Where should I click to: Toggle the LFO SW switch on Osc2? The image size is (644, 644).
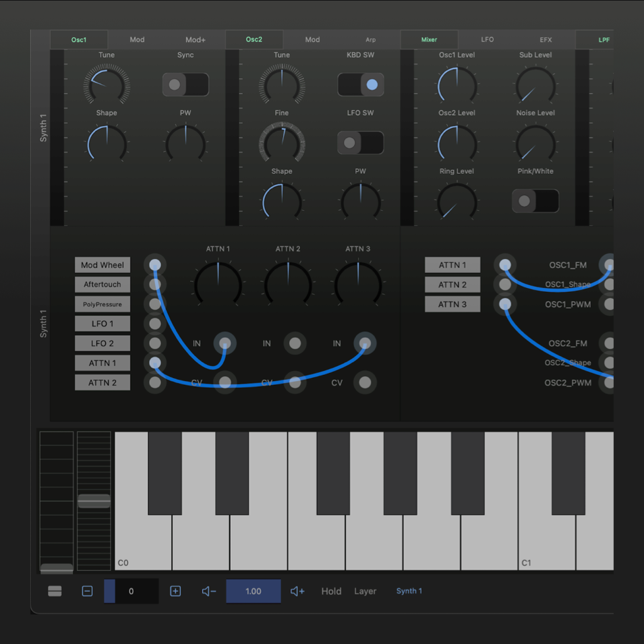(x=360, y=143)
